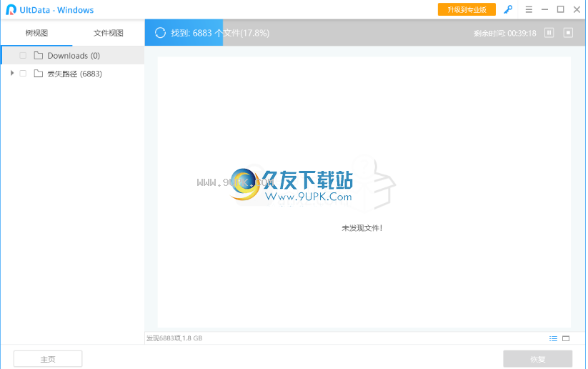This screenshot has height=369, width=588.
Task: Click the spinning scan progress icon
Action: pos(160,33)
